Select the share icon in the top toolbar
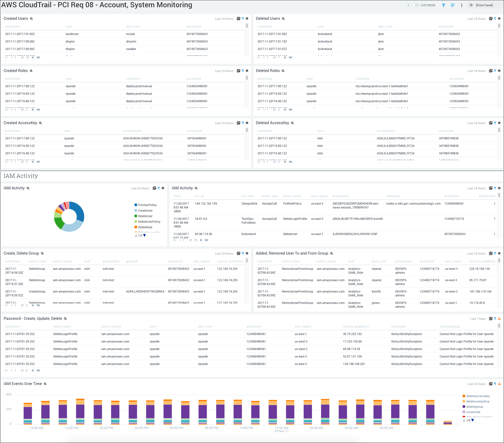 click(453, 5)
